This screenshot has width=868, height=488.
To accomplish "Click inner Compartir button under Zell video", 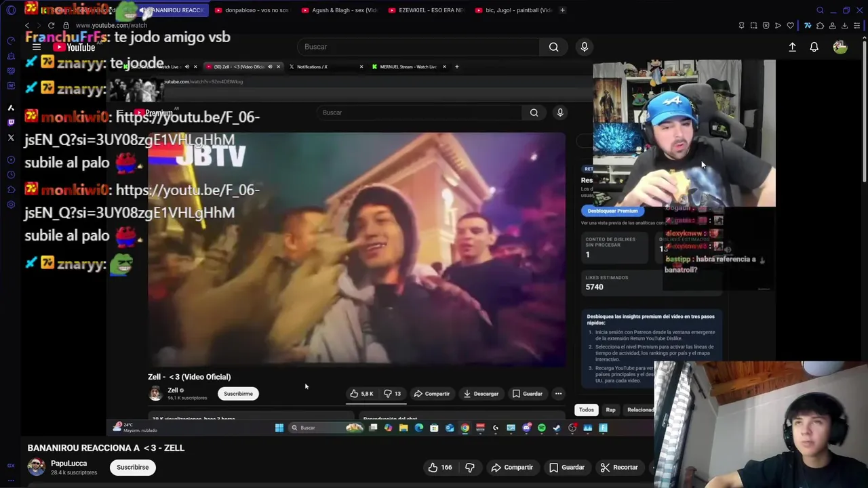I will click(432, 394).
